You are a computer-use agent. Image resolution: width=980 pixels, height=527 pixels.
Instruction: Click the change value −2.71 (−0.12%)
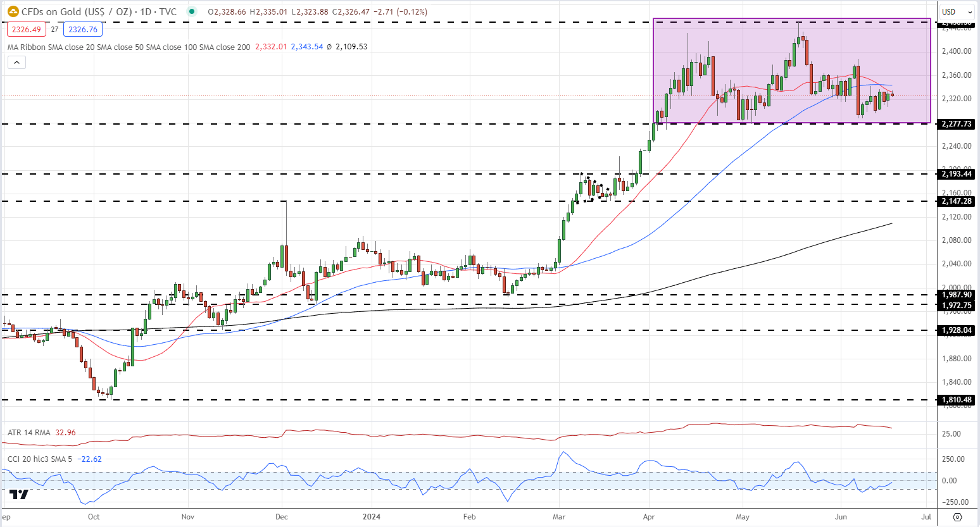coord(400,11)
